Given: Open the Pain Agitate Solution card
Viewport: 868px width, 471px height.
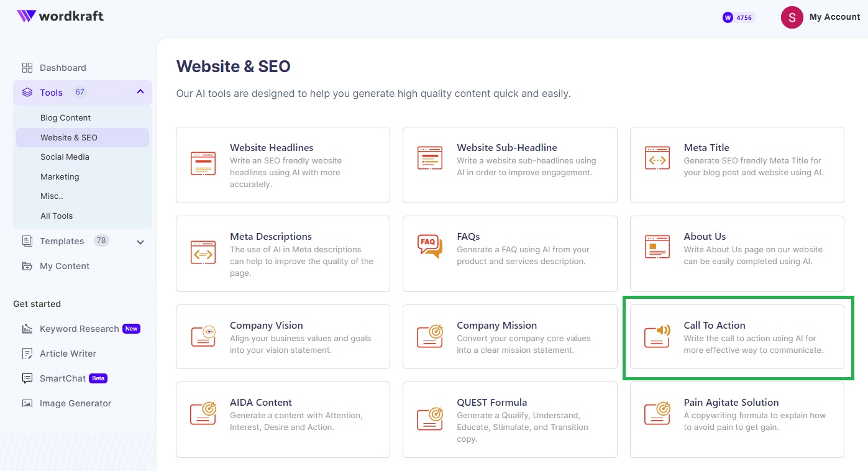Looking at the screenshot, I should (x=736, y=419).
